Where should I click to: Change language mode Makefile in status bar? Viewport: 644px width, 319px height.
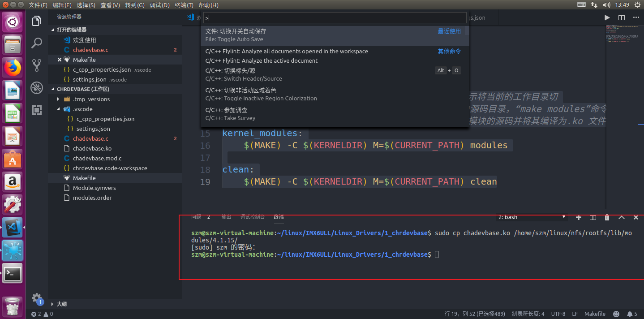click(x=595, y=314)
